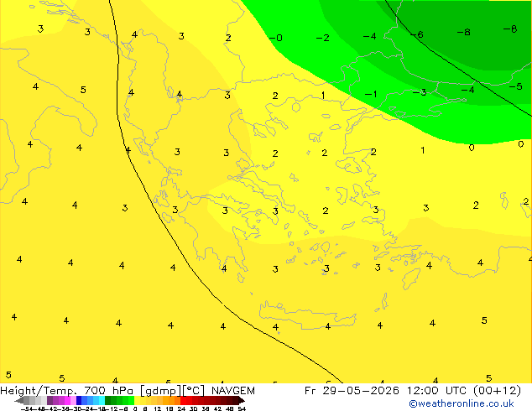Click the '-3' temperature value on map
This screenshot has height=411, width=532.
[x=420, y=92]
